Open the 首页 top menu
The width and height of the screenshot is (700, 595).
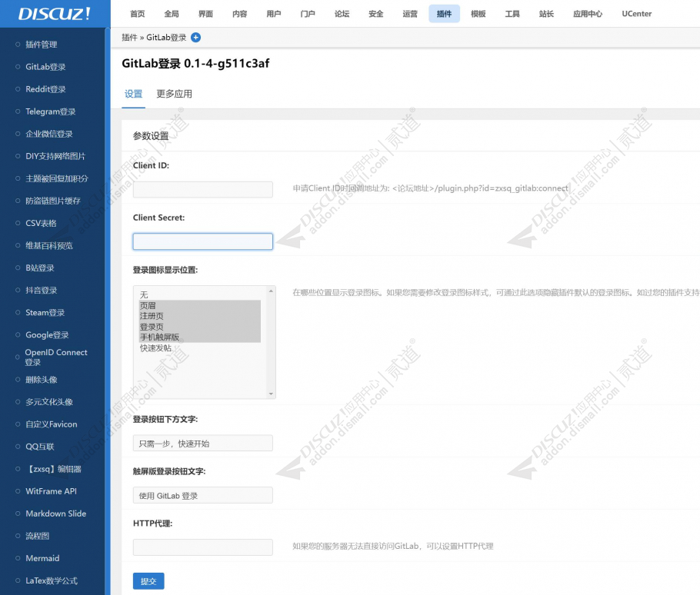pos(138,14)
